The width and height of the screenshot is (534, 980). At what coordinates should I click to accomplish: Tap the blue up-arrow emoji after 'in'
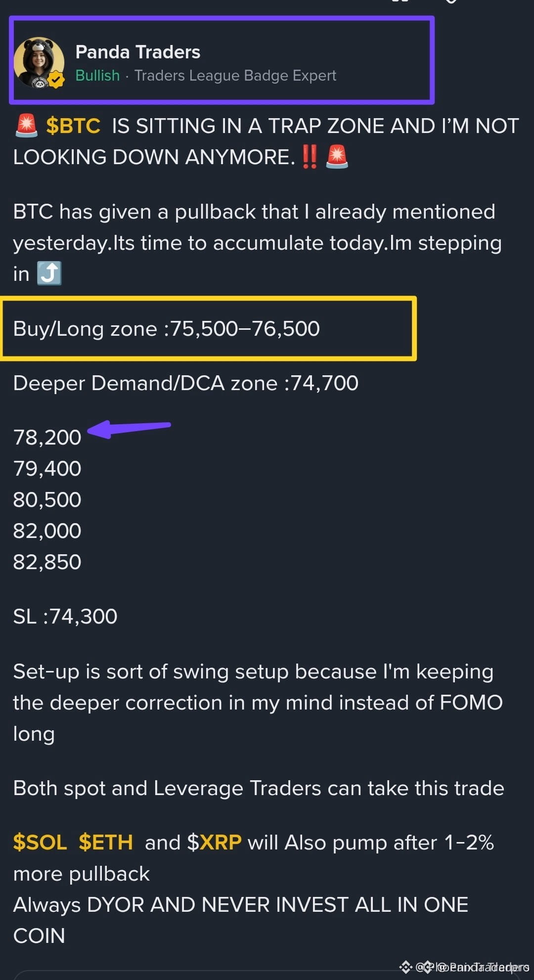click(49, 273)
